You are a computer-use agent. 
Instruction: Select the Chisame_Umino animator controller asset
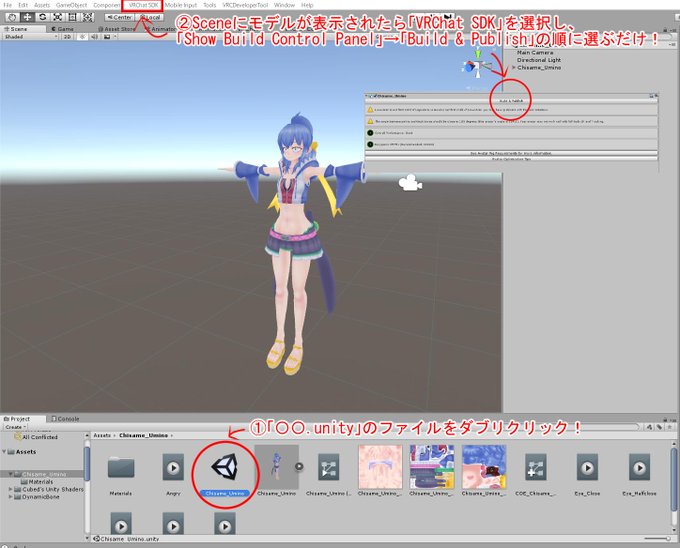click(x=328, y=467)
